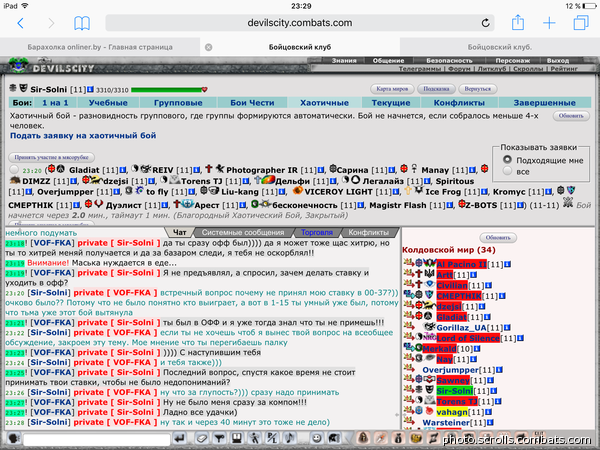Open the 'Конфликты' battles tab

pos(459,103)
